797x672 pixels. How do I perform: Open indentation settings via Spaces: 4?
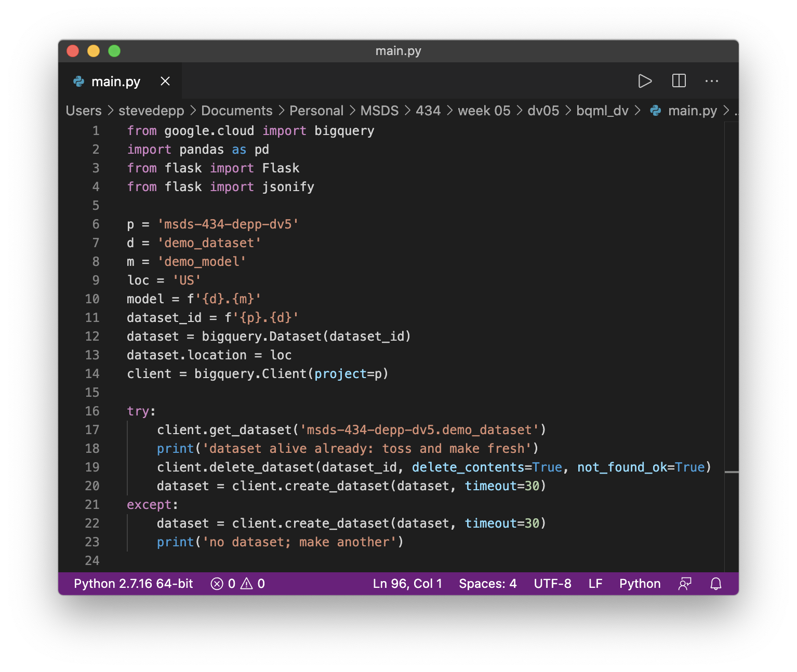pos(487,583)
